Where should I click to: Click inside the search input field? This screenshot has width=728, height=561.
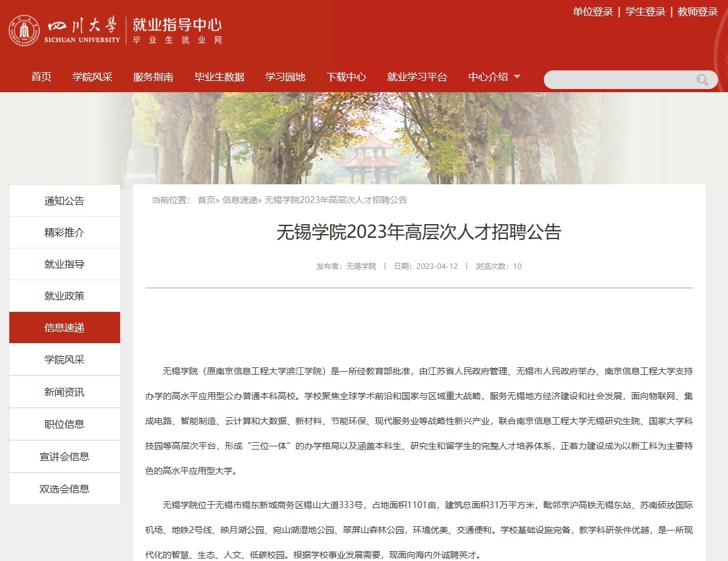pos(619,80)
